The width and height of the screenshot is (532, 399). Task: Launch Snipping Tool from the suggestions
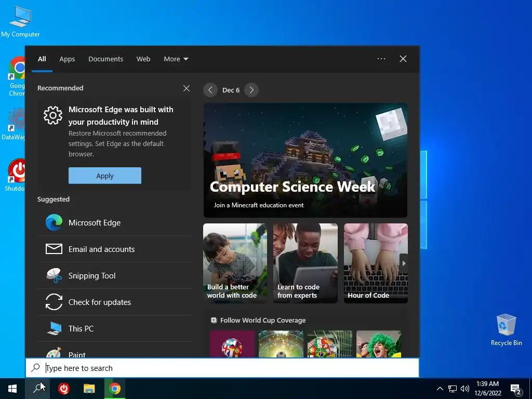coord(114,275)
